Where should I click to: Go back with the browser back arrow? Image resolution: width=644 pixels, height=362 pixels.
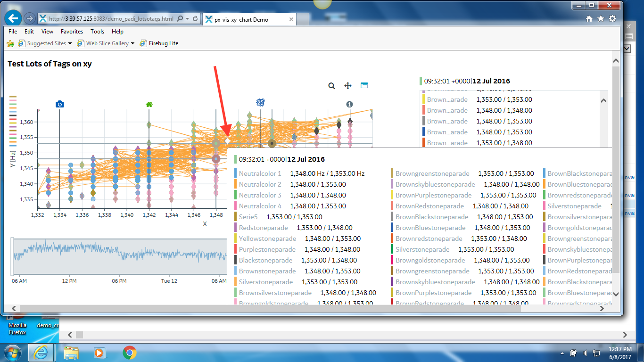(14, 18)
